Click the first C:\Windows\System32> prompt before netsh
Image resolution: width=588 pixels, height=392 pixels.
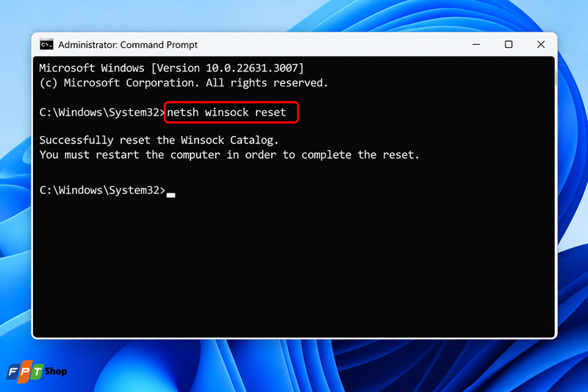[102, 113]
